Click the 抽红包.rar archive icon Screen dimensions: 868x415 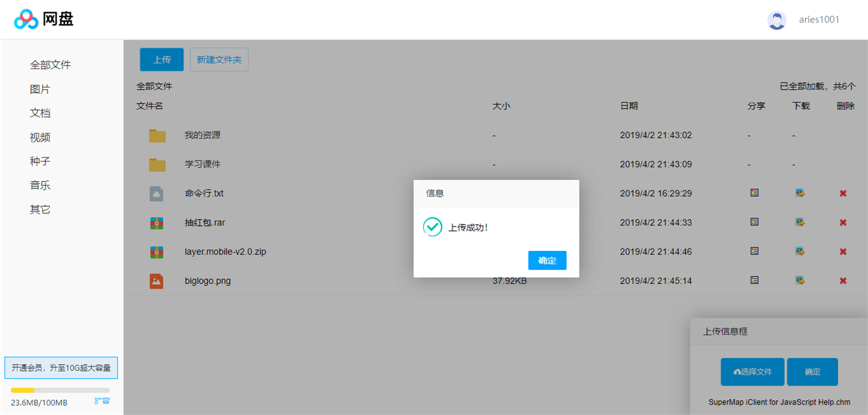tap(156, 223)
